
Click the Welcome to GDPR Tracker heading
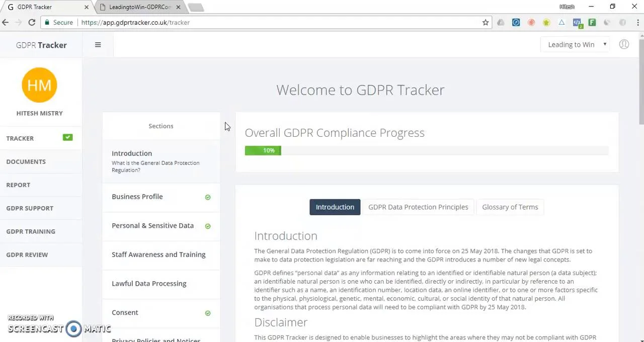(x=360, y=90)
